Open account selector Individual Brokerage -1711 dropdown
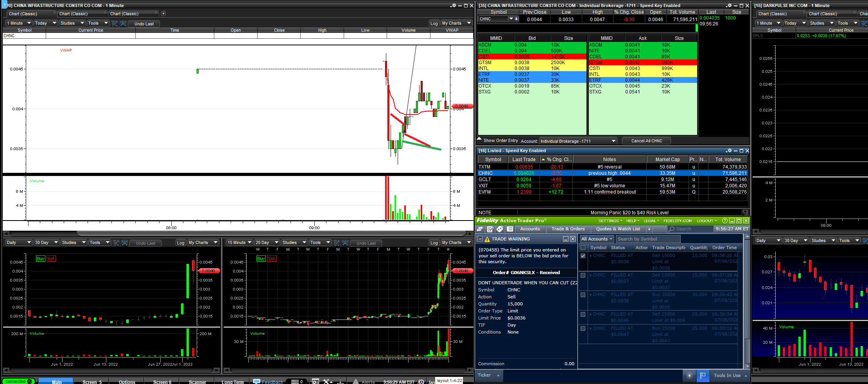Viewport: 868px width, 384px height. [x=578, y=141]
